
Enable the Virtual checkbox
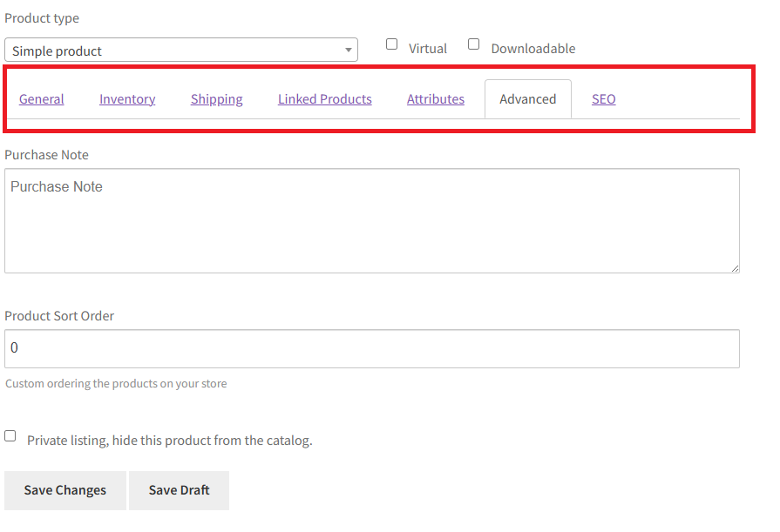[392, 44]
